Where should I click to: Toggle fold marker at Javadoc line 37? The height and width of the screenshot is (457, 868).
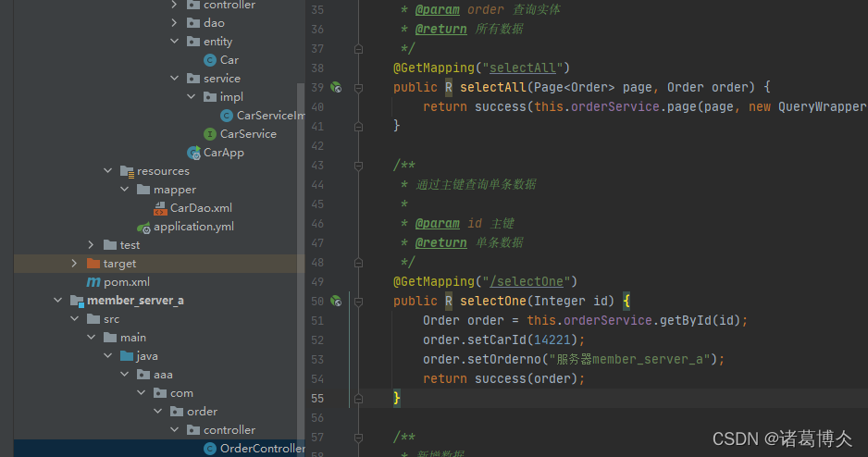click(x=358, y=48)
